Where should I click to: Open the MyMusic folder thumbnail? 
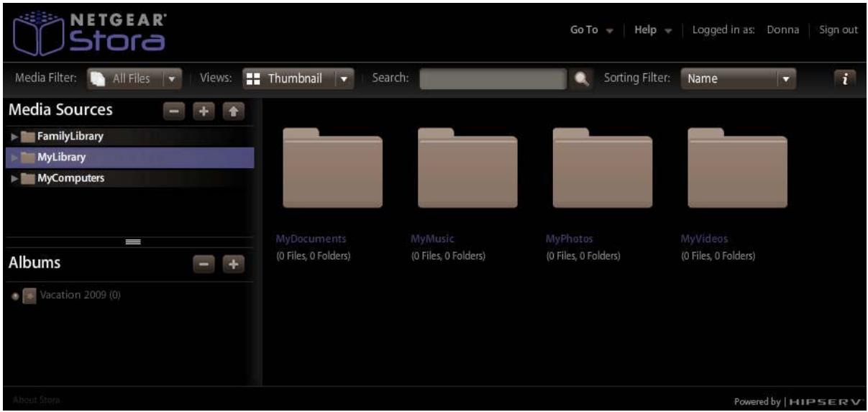(x=467, y=168)
